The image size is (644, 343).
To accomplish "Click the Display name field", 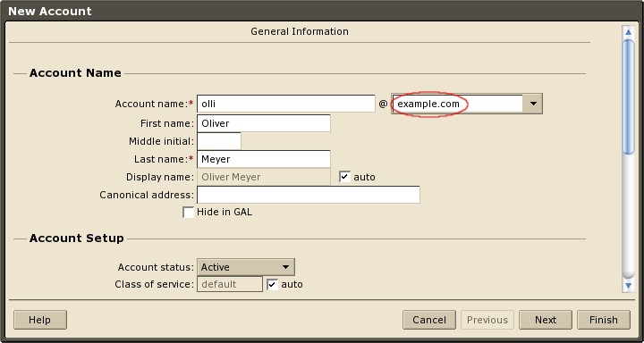I will click(x=264, y=177).
